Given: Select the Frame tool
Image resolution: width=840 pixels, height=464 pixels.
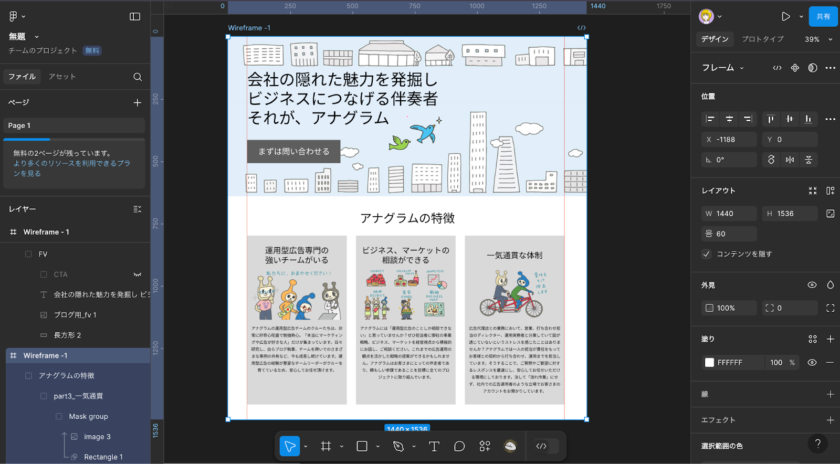Looking at the screenshot, I should tap(325, 446).
